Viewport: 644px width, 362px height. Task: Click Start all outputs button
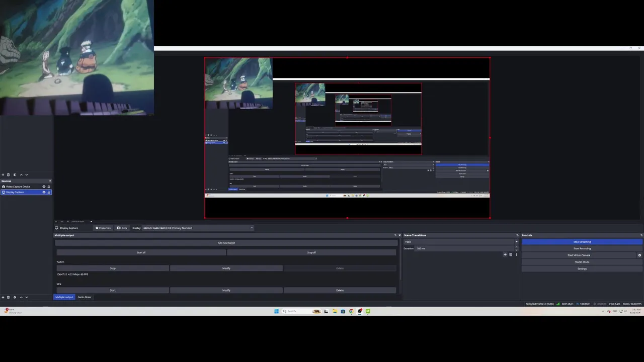click(141, 252)
